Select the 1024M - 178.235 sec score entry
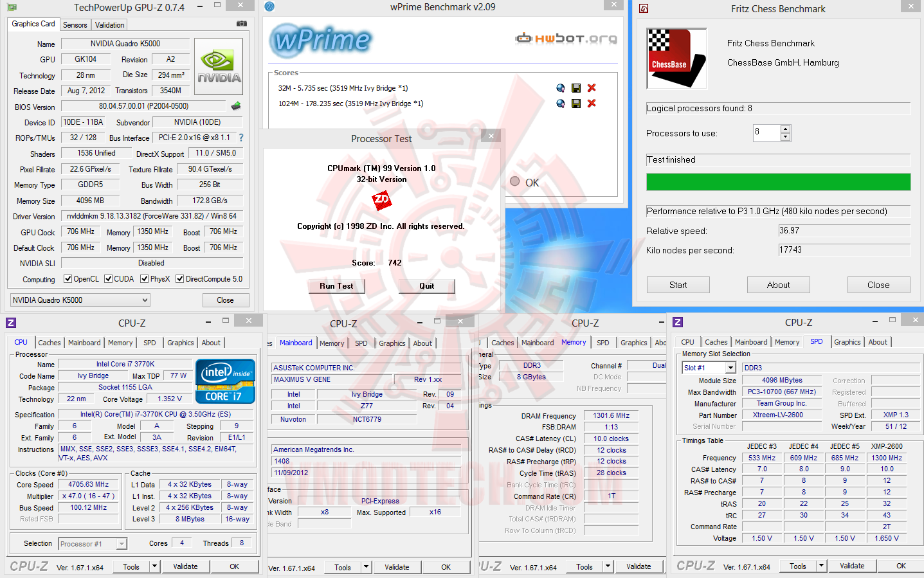924x578 pixels. coord(350,104)
